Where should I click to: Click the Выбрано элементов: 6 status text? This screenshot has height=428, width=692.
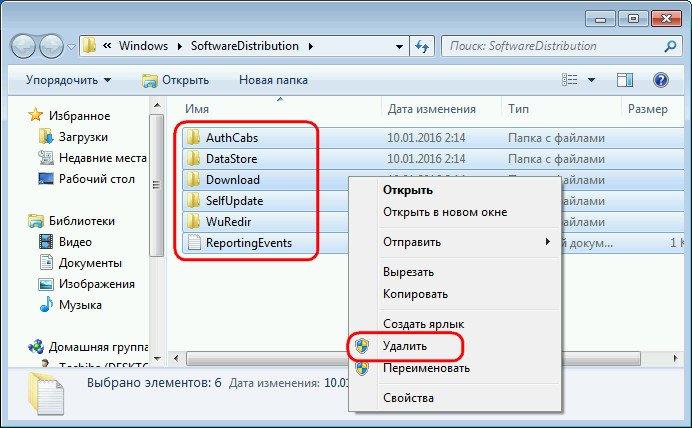tap(154, 383)
